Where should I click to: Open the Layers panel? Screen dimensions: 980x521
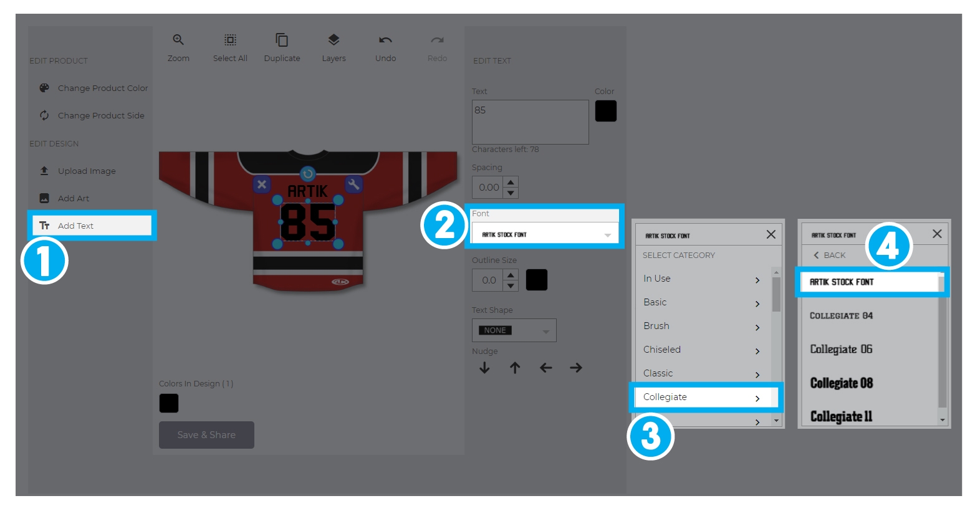[x=334, y=41]
